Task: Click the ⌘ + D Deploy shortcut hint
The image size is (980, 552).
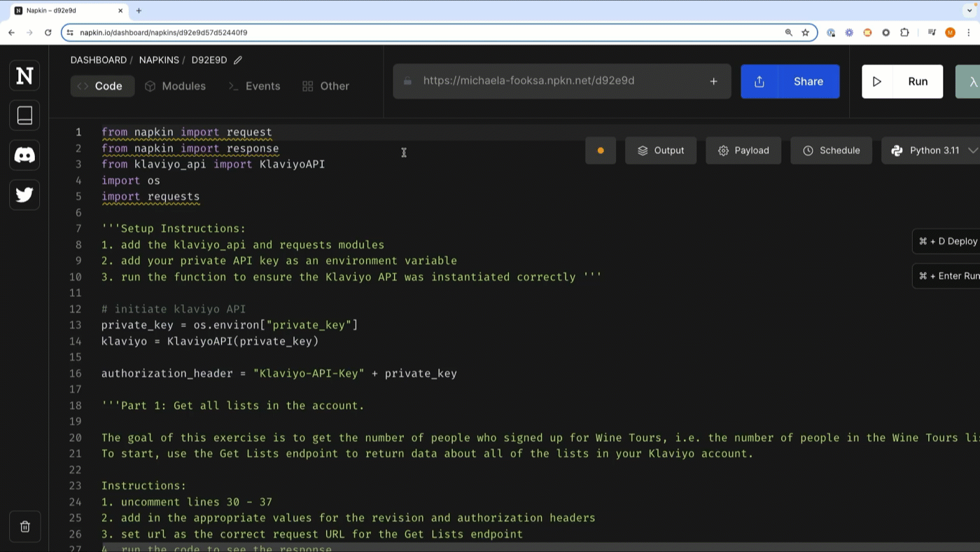Action: [x=947, y=241]
